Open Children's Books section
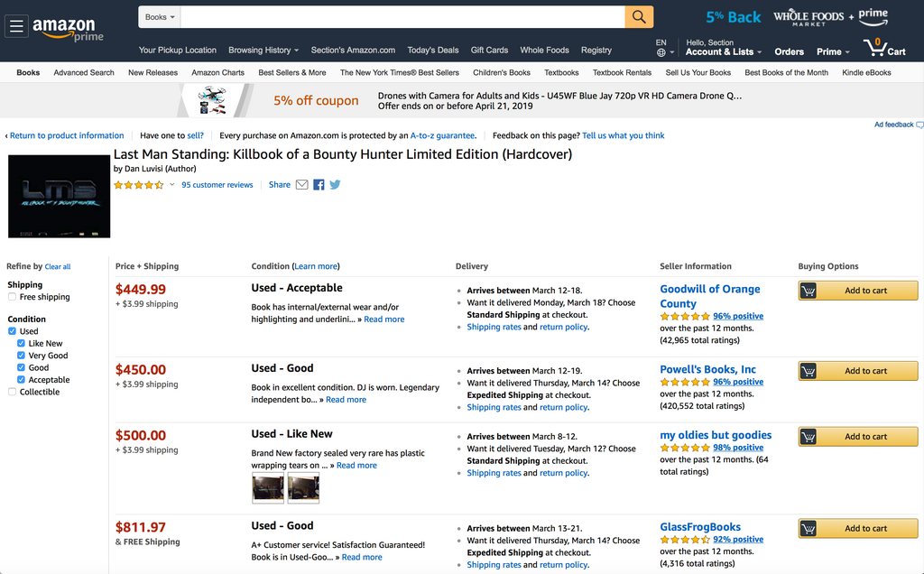Screen dimensions: 924x574 502,72
